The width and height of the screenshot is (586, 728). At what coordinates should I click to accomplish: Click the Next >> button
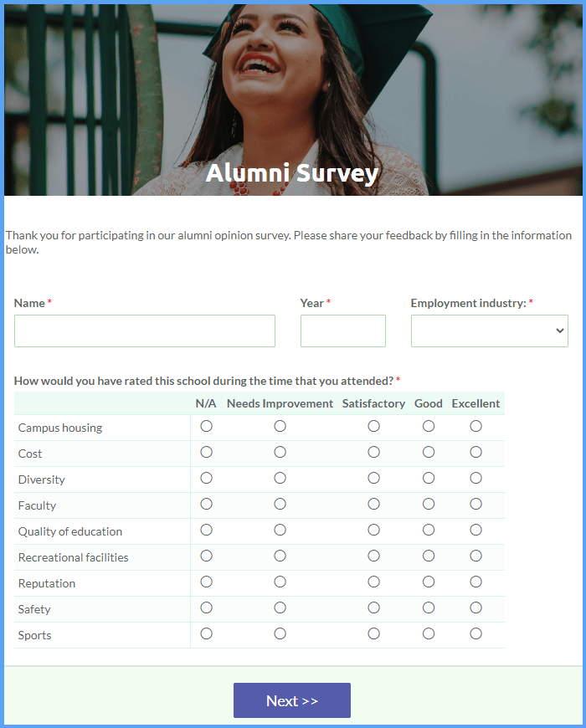292,700
